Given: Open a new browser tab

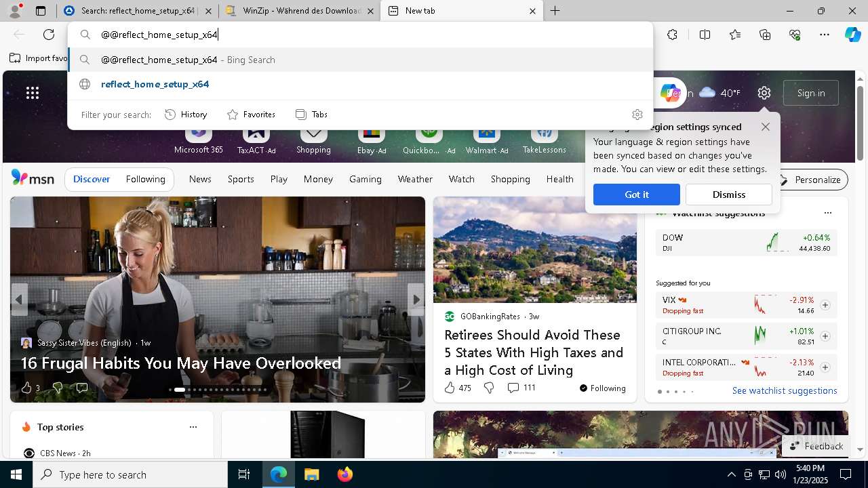Looking at the screenshot, I should pyautogui.click(x=555, y=11).
